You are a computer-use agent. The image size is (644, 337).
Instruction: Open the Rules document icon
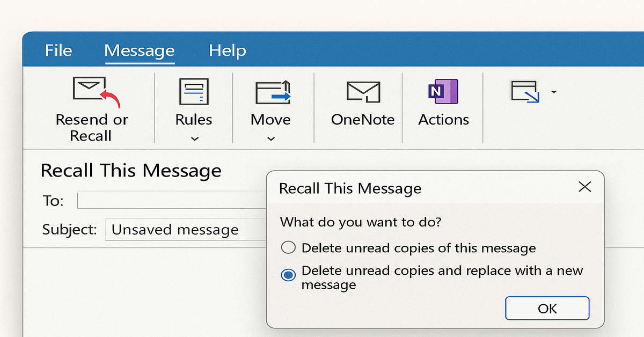click(x=194, y=91)
